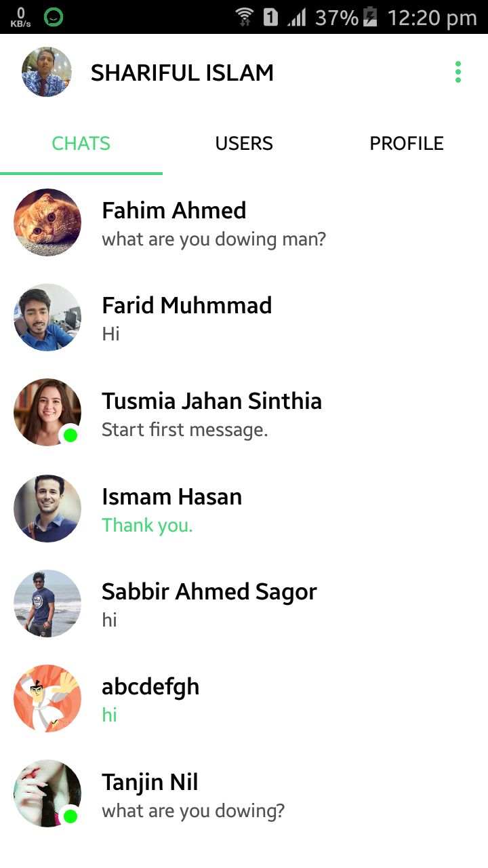Select the CHATS tab
This screenshot has width=488, height=868.
coord(81,144)
